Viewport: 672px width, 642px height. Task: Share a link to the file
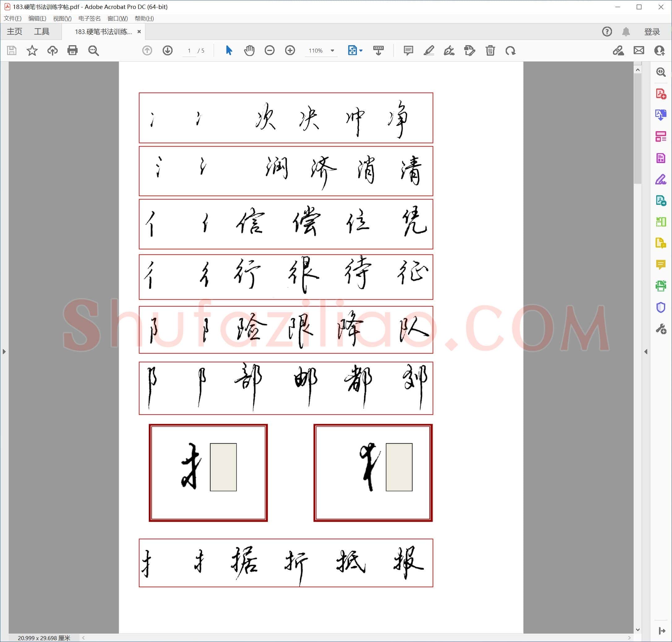[x=618, y=51]
